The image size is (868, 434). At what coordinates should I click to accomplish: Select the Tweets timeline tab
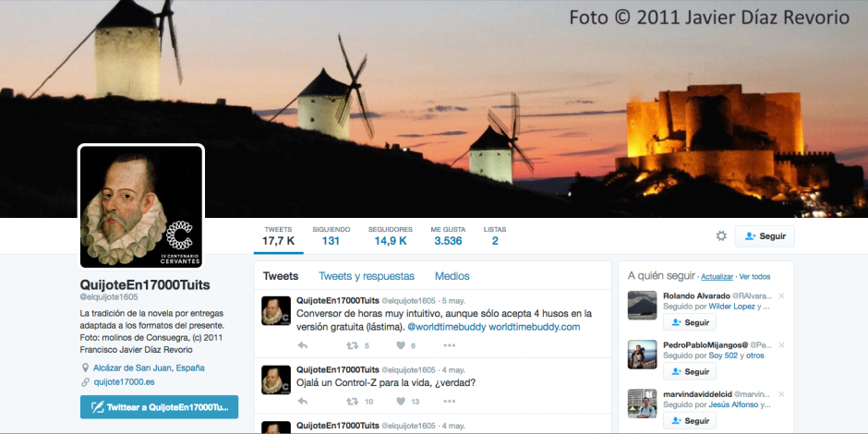pos(281,276)
